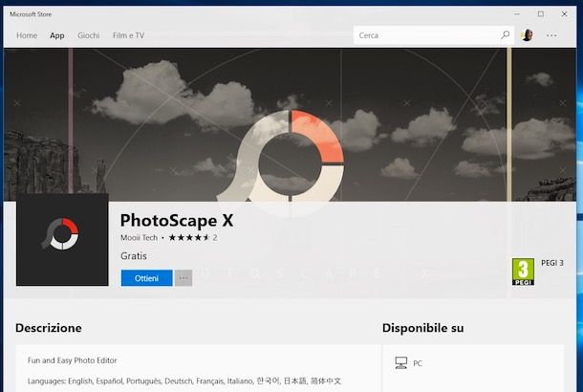Open the Mooii Tech publisher link

[x=140, y=237]
